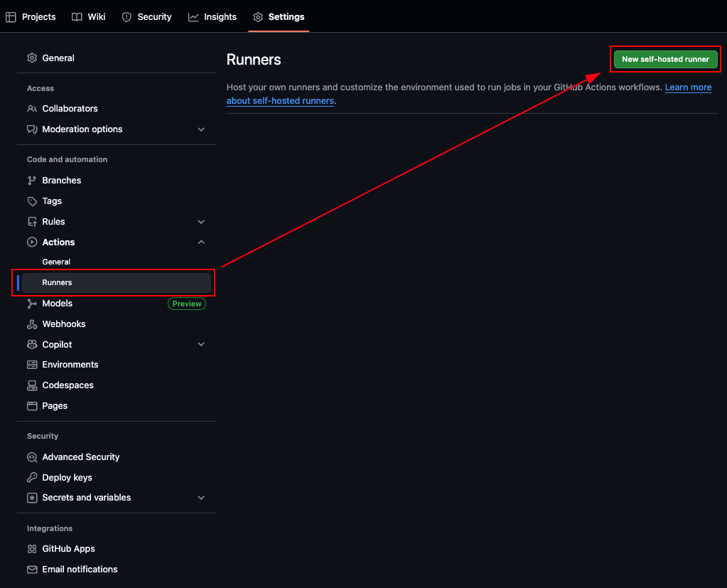
Task: Click the Copilot icon in sidebar
Action: (32, 345)
